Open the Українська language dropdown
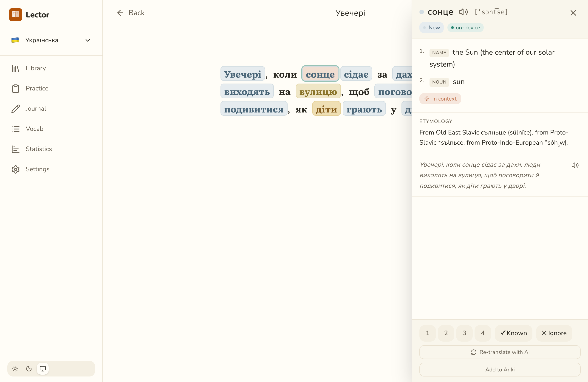This screenshot has width=588, height=382. (x=51, y=40)
